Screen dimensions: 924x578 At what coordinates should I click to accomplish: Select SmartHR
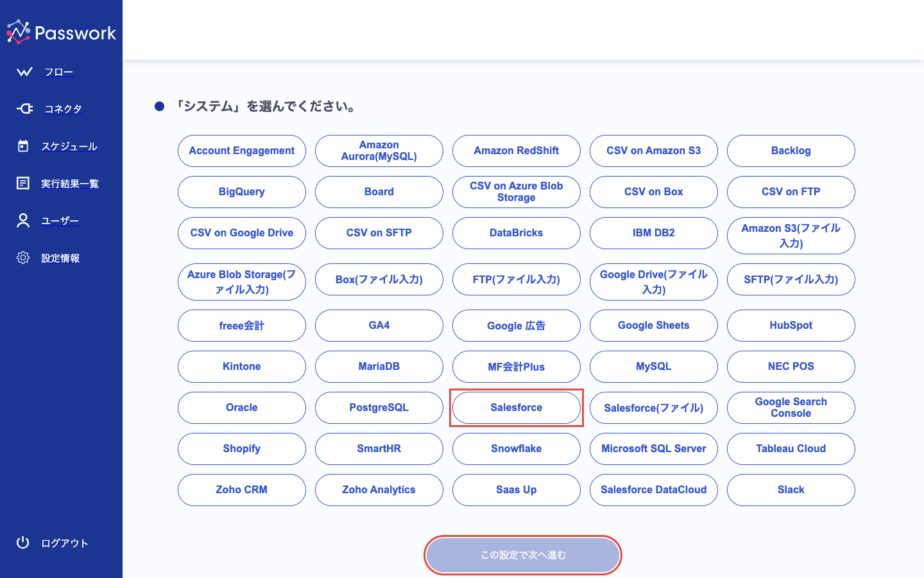(379, 449)
